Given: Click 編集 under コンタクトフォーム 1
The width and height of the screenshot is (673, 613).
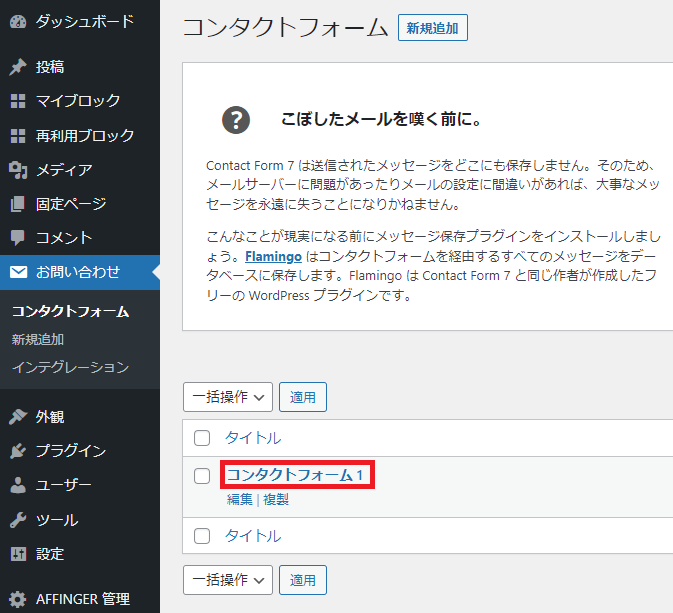Looking at the screenshot, I should [239, 499].
